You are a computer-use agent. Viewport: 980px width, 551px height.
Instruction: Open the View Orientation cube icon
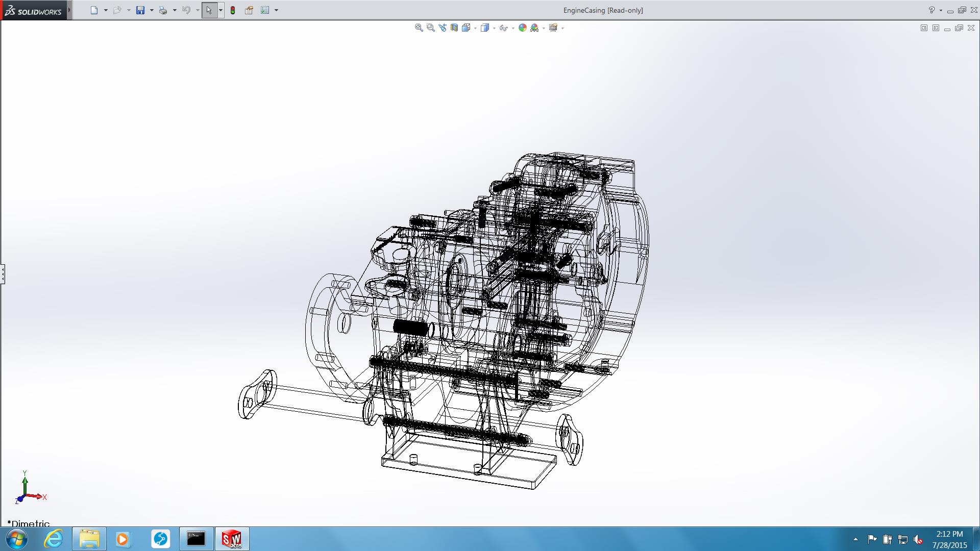[x=466, y=28]
